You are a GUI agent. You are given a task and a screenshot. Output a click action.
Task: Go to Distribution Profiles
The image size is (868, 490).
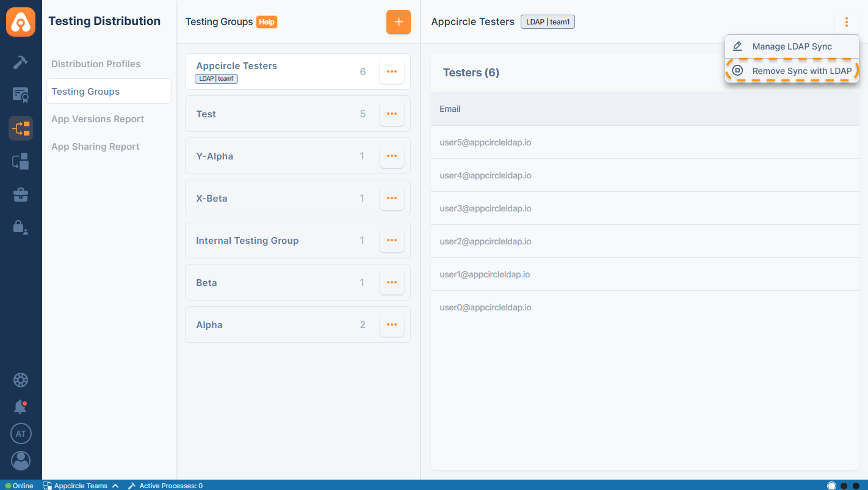click(96, 64)
